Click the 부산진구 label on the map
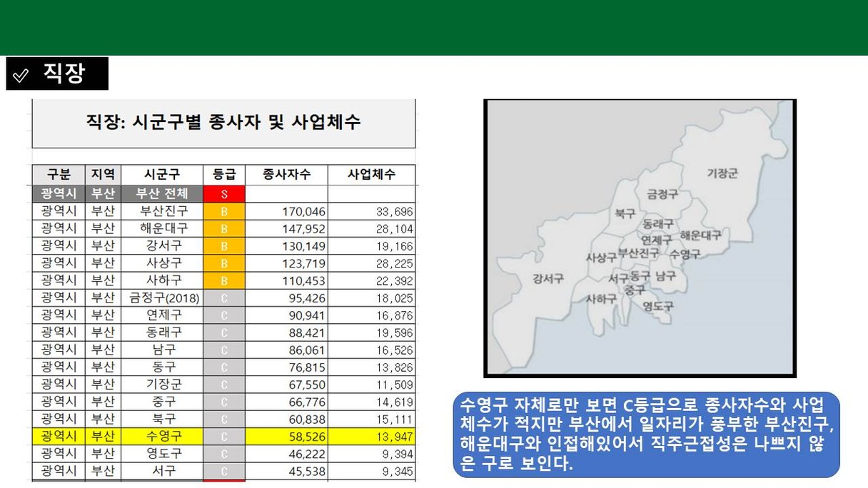Screen dimensions: 868x488 638,253
